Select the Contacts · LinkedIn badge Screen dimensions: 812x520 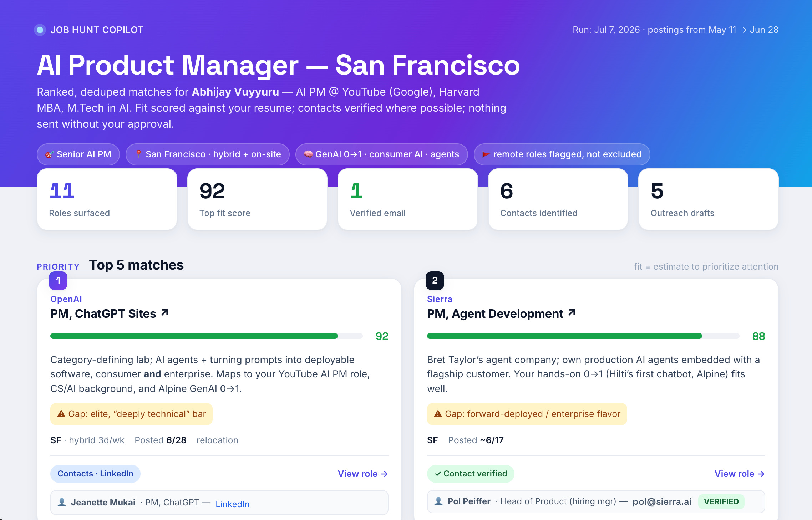95,474
